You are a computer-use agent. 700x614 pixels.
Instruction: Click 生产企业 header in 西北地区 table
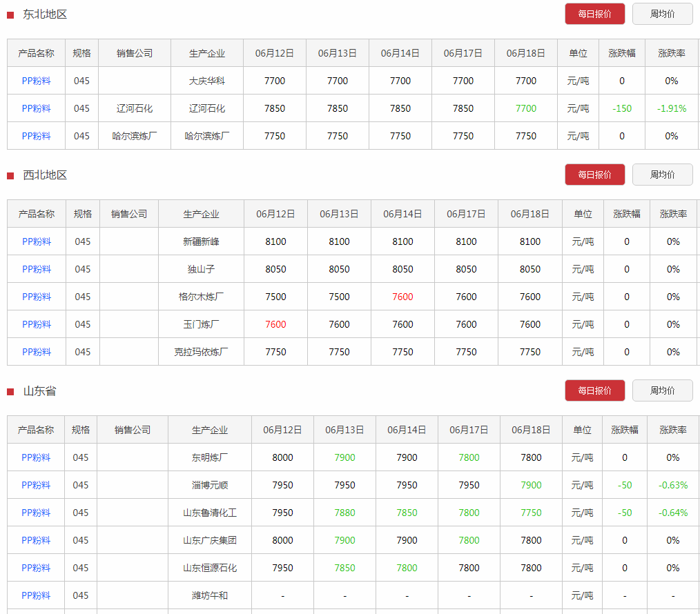[201, 214]
